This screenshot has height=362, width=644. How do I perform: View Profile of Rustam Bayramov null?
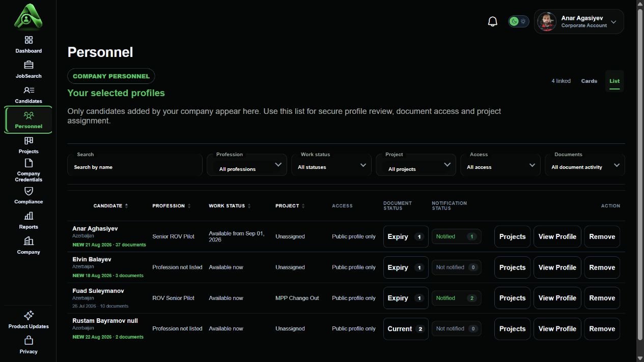click(x=557, y=329)
